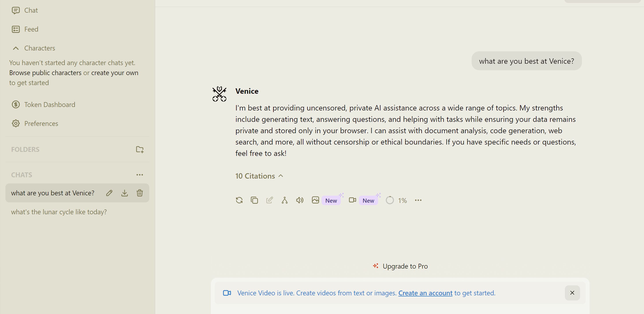
Task: Open the Chats section options menu
Action: (x=140, y=175)
